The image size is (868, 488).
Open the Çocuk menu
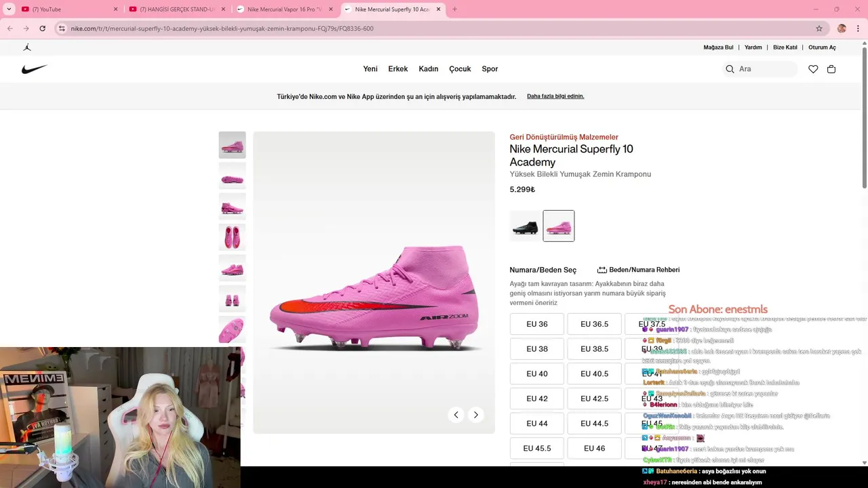(460, 69)
